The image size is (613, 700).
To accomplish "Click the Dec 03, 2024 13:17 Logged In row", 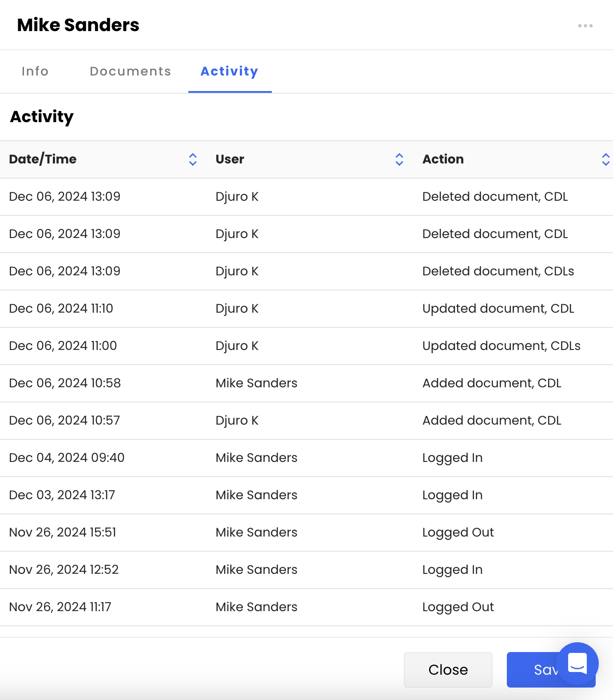I will coord(62,495).
